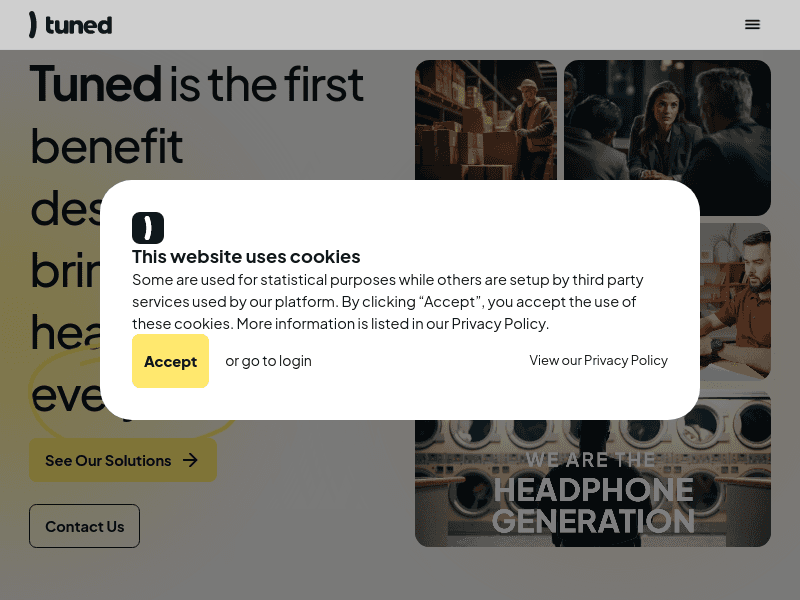Click the Contact Us button
Image resolution: width=800 pixels, height=600 pixels.
pyautogui.click(x=84, y=525)
